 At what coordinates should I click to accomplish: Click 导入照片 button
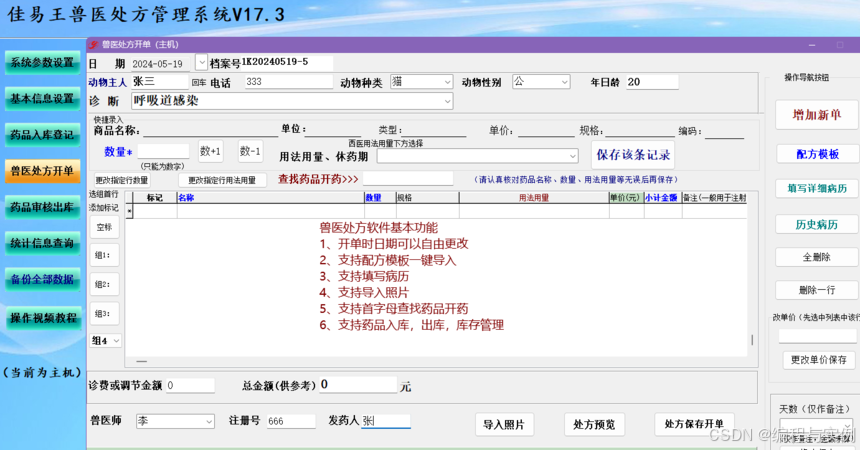504,425
